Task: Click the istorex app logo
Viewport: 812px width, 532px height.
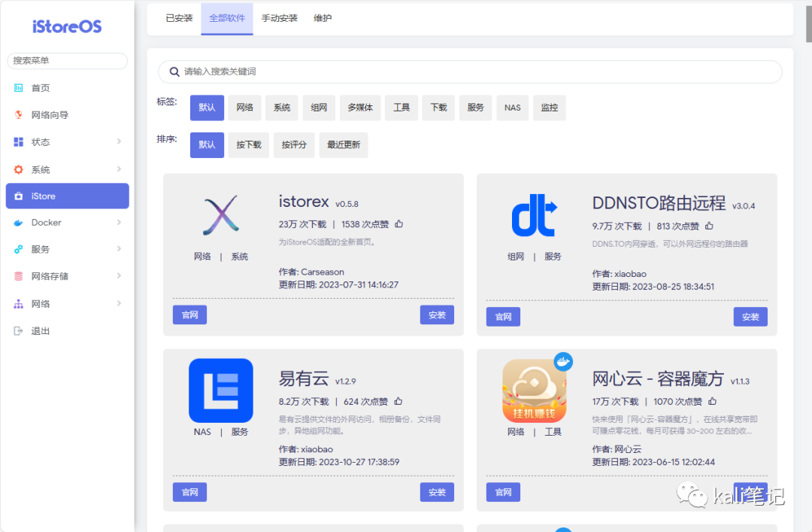Action: [x=221, y=214]
